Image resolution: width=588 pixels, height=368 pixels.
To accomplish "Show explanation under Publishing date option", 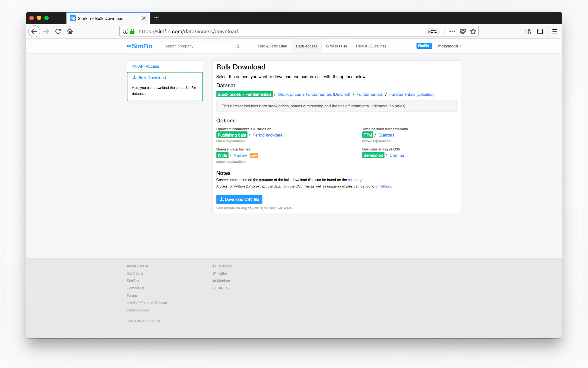I will point(231,141).
